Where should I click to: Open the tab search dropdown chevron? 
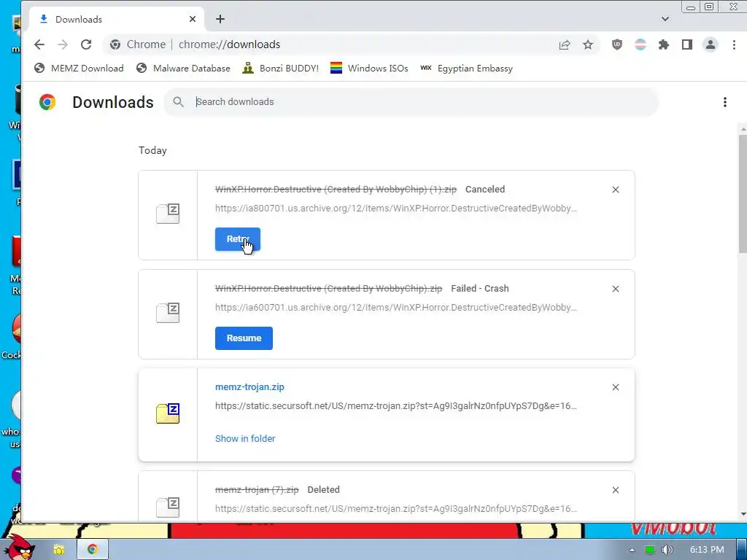[x=665, y=19]
